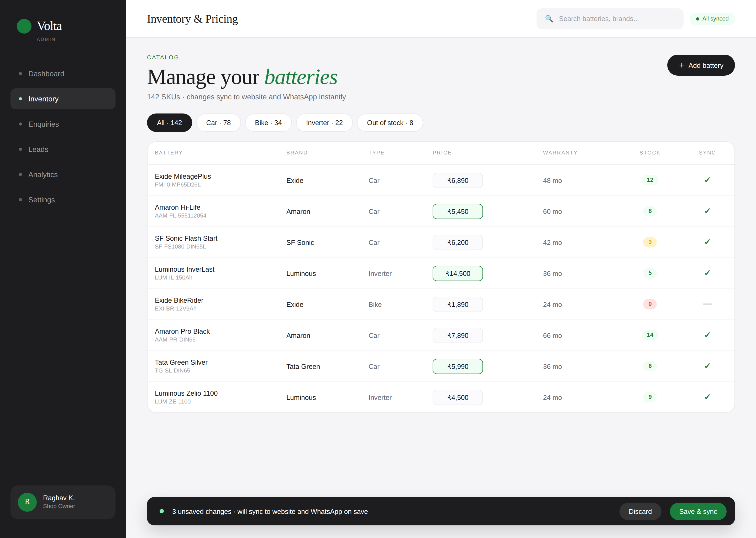Click the BATTERY column header
The height and width of the screenshot is (538, 756).
[169, 153]
